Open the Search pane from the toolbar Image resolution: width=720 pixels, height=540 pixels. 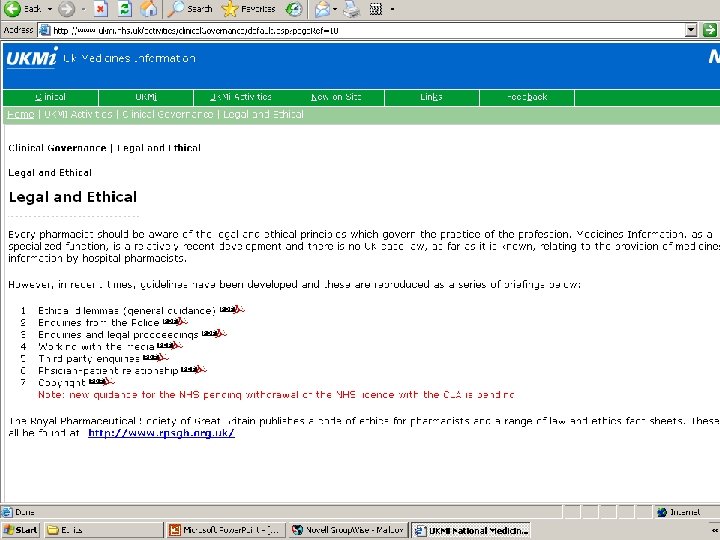coord(190,9)
